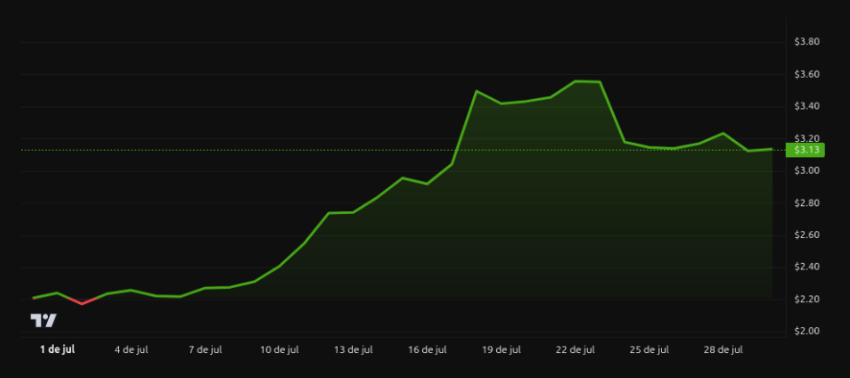This screenshot has height=378, width=850.
Task: Click the $2.00 price axis label
Action: [x=807, y=331]
